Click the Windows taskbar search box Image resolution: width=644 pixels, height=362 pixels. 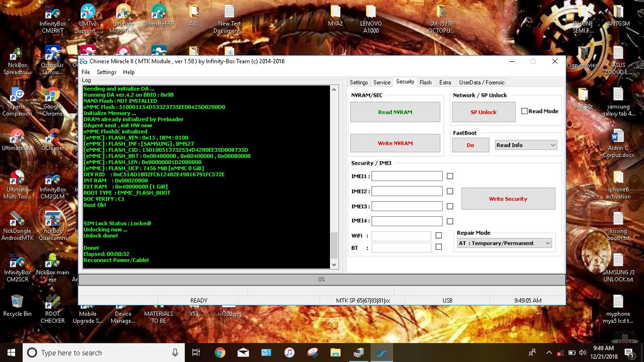[x=103, y=352]
